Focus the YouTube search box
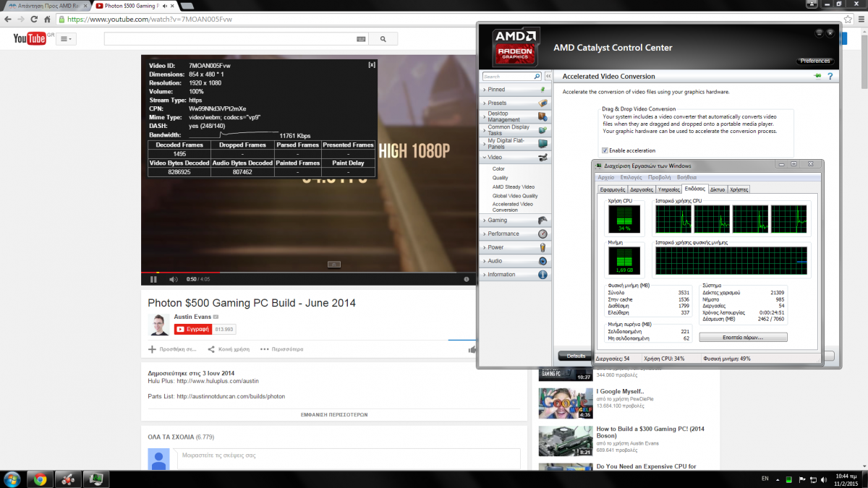The width and height of the screenshot is (868, 488). (231, 39)
